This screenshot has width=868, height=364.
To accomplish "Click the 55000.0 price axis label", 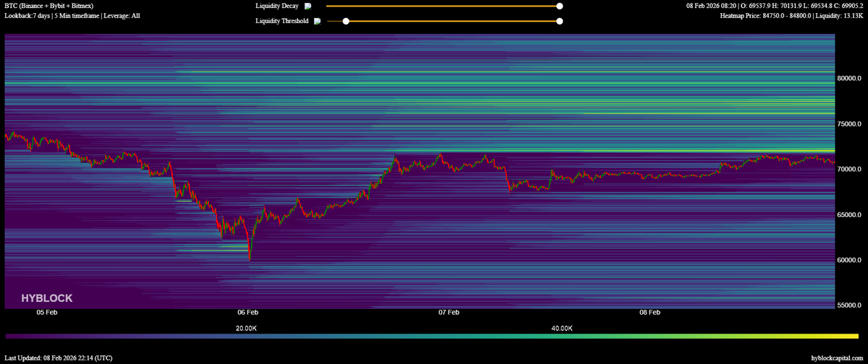I will (848, 306).
